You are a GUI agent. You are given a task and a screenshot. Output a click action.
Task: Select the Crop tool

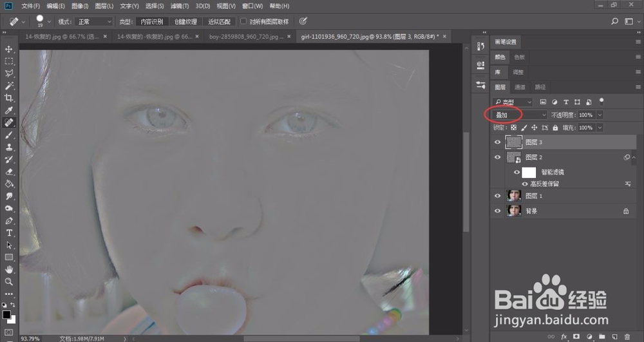(x=8, y=98)
